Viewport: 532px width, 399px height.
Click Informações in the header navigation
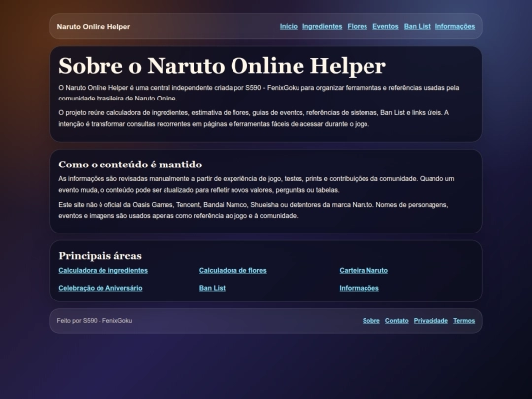coord(455,27)
